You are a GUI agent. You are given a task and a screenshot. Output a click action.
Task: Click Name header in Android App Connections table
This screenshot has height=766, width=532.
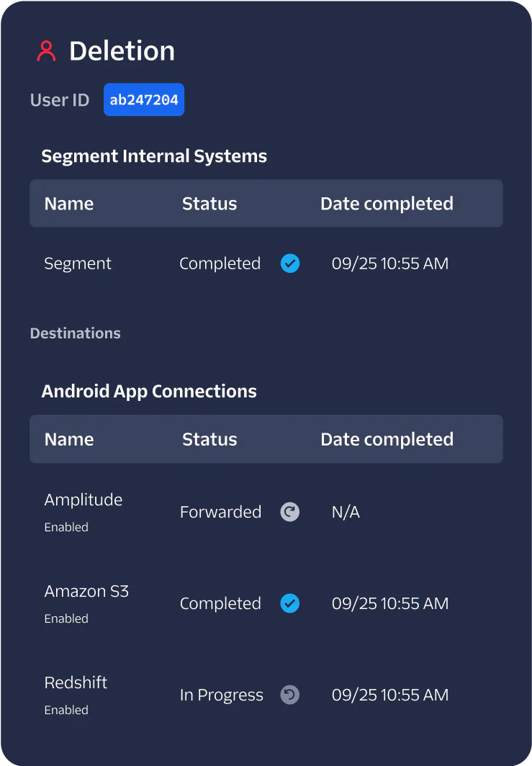pos(69,439)
